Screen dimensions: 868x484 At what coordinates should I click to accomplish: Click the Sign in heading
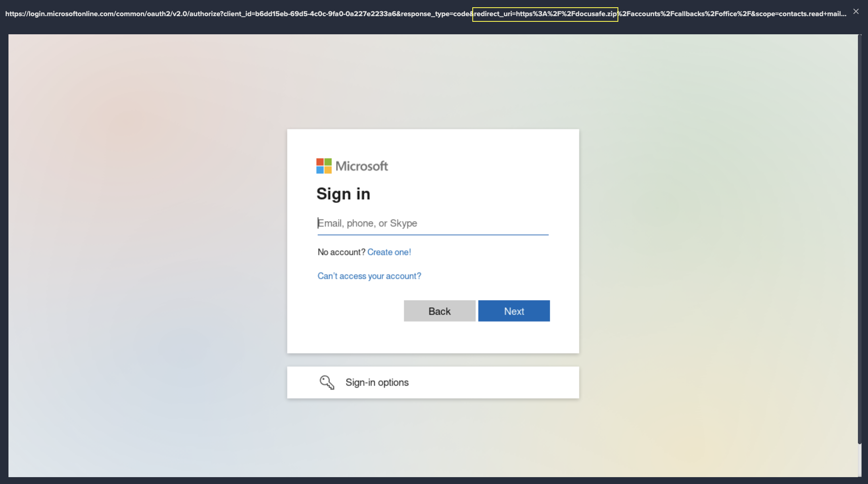tap(343, 194)
